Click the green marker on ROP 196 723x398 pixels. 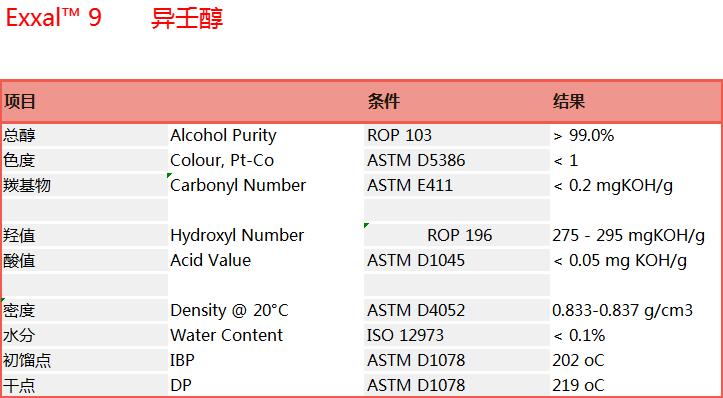tap(366, 226)
